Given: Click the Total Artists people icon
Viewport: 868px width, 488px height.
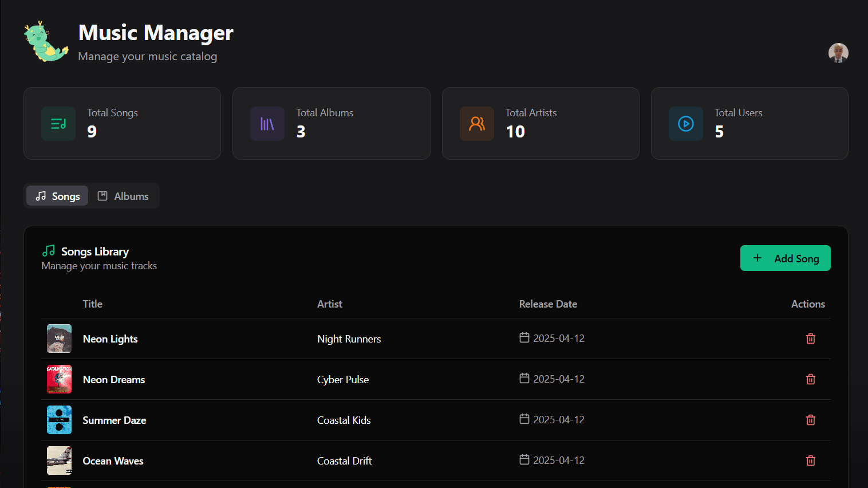Looking at the screenshot, I should (476, 123).
